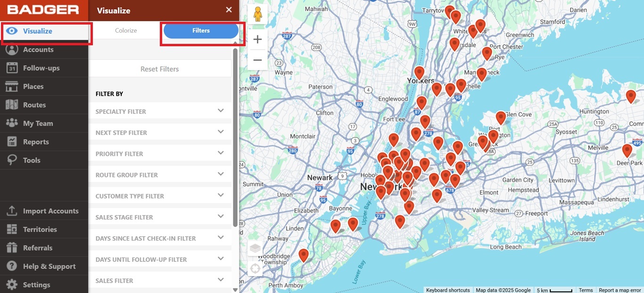Click the filter panel scroll-up arrow

[235, 43]
